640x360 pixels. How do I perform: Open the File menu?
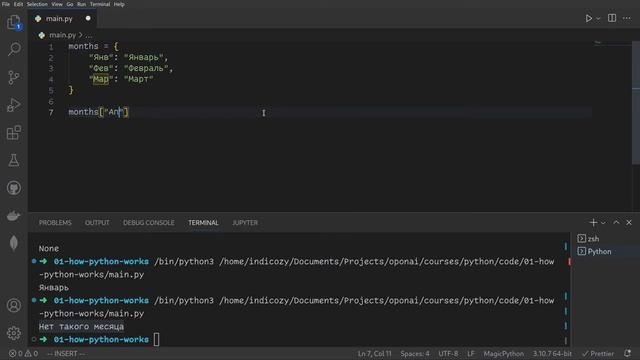tap(6, 4)
